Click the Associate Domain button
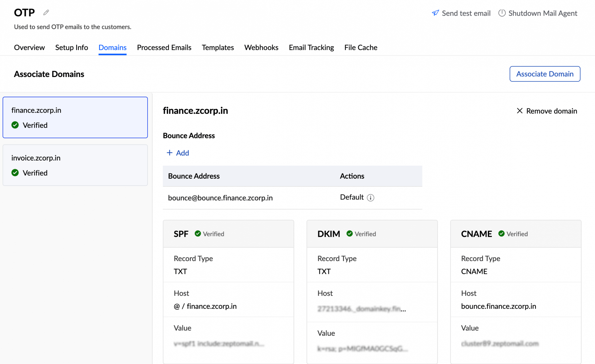This screenshot has width=595, height=364. (545, 74)
